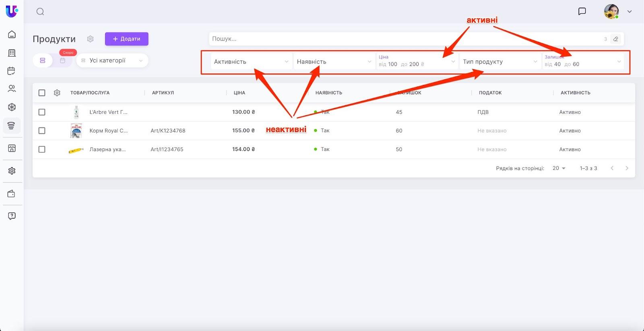
Task: Click the Додати button
Action: (x=126, y=39)
